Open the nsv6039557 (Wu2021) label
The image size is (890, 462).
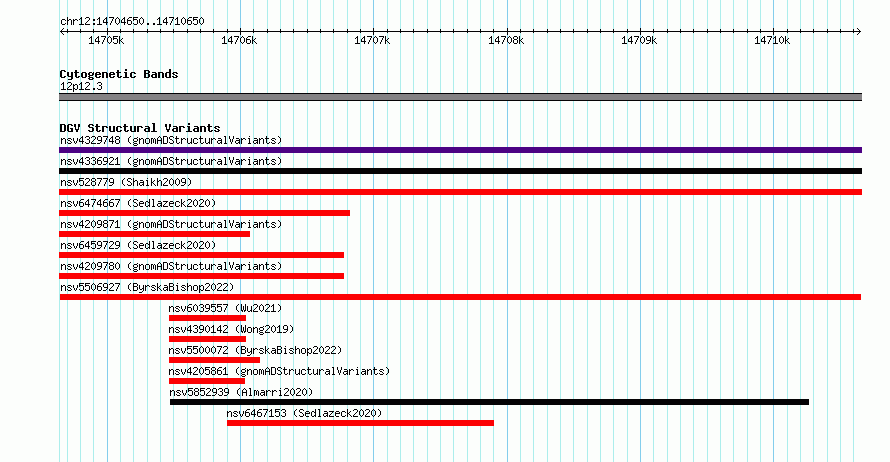click(225, 308)
